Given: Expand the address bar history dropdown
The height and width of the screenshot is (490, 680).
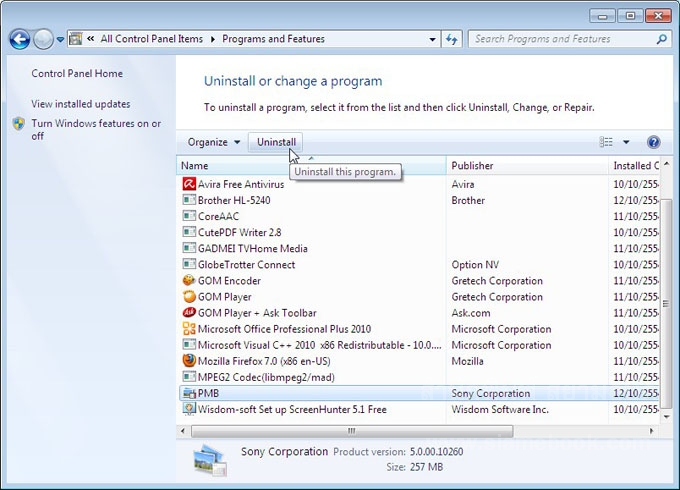Looking at the screenshot, I should [x=432, y=39].
